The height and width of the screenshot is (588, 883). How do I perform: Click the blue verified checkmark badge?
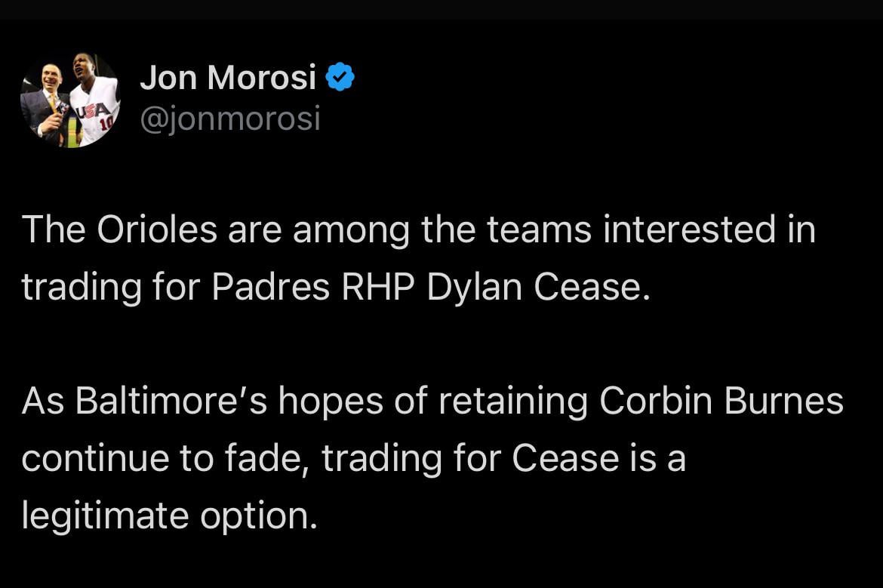point(340,75)
